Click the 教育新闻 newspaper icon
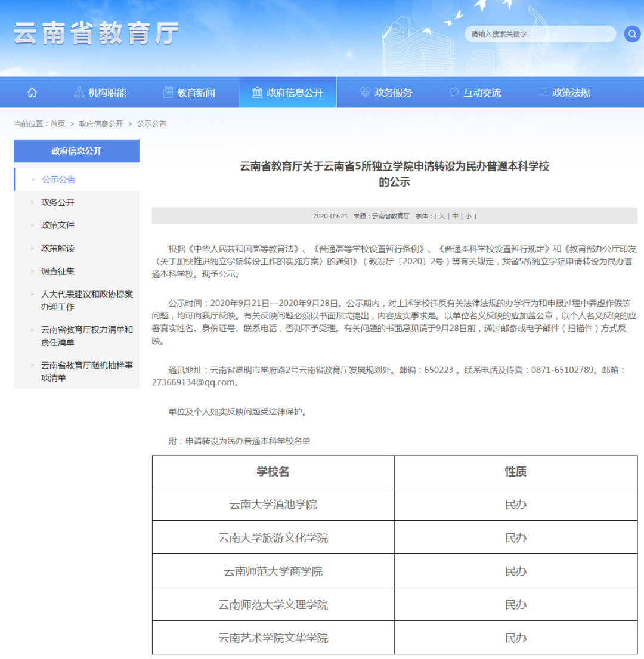644x659 pixels. [168, 92]
